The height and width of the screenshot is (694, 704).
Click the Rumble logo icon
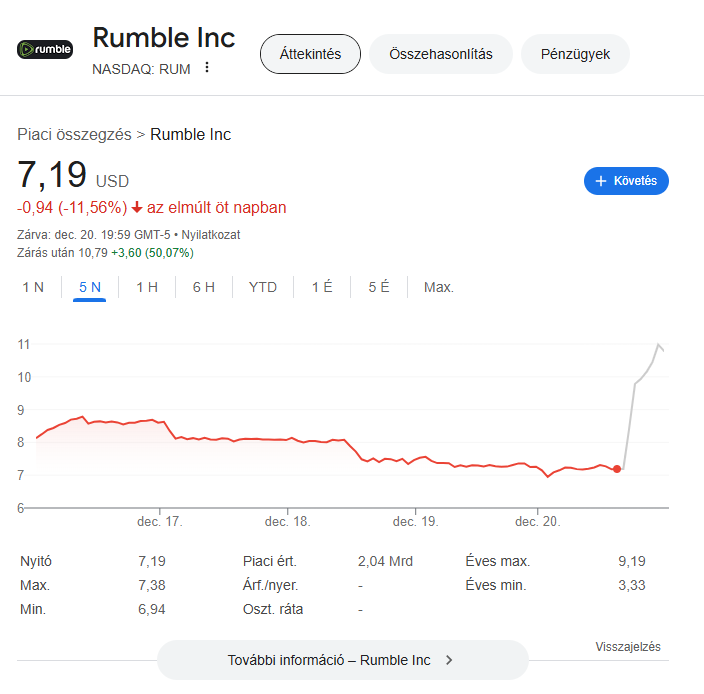pos(45,49)
